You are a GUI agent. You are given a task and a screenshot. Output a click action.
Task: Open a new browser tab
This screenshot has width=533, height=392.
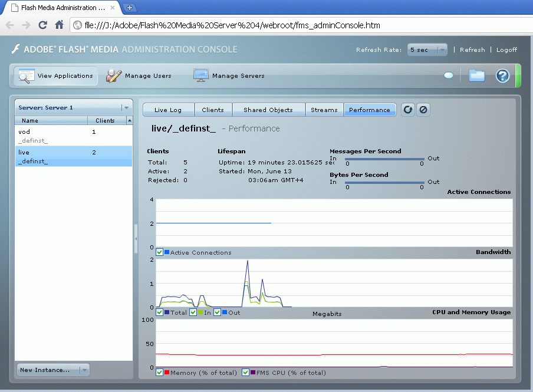click(130, 8)
